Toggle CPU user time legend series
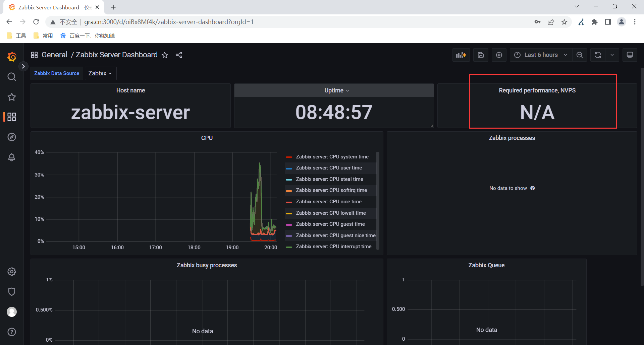This screenshot has height=345, width=644. (329, 168)
